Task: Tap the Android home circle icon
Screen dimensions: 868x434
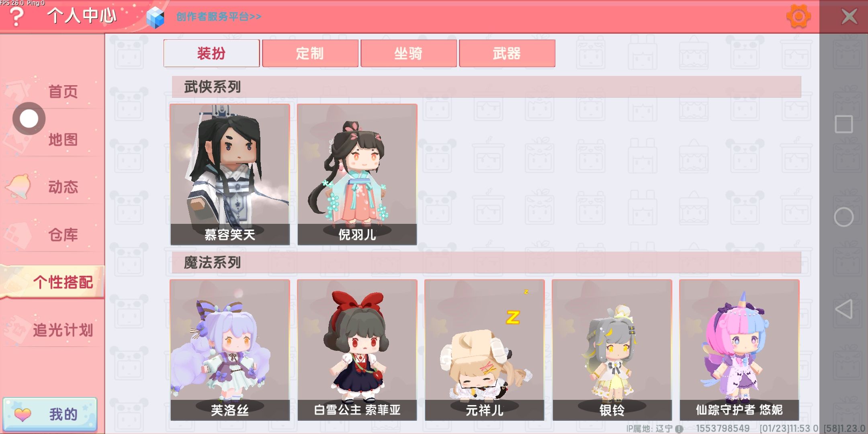Action: pos(844,217)
